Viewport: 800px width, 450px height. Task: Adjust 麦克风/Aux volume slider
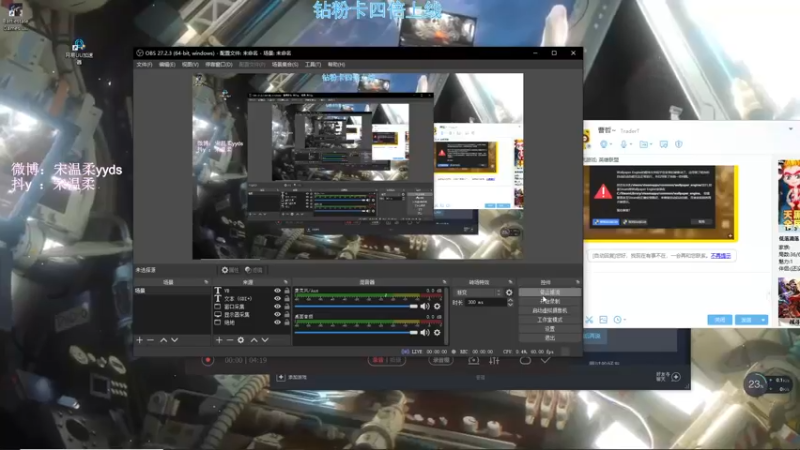tap(356, 306)
